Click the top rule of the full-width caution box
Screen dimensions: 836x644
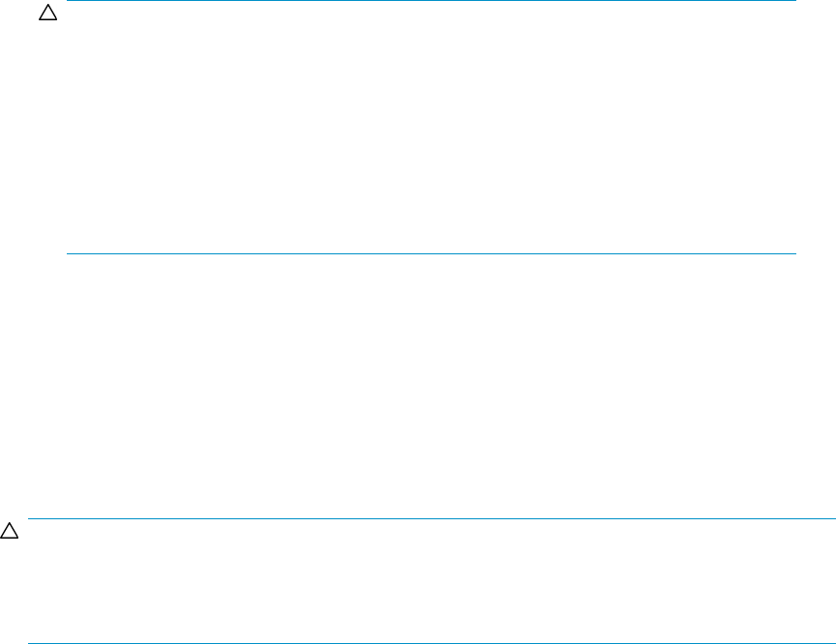click(432, 518)
